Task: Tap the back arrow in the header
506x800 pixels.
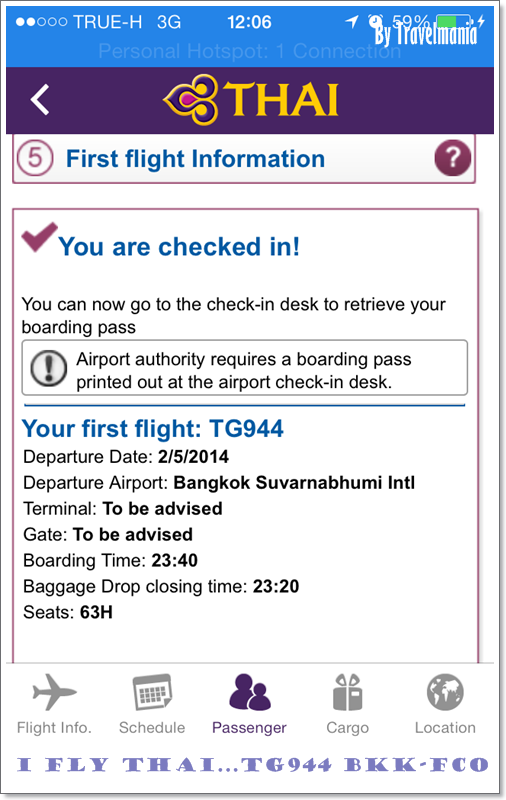Action: (x=40, y=99)
